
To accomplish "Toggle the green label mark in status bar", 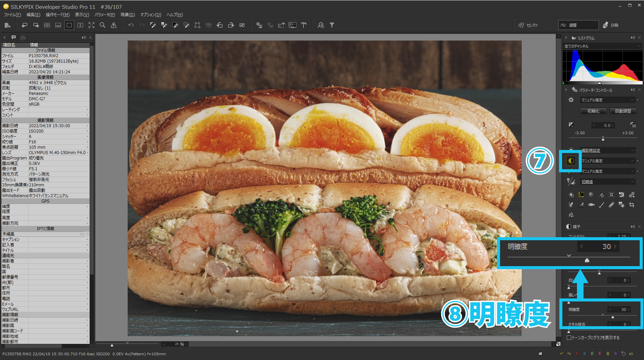I will 592,354.
